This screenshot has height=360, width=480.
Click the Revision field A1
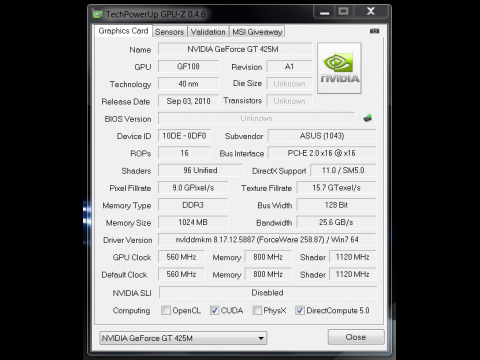(289, 66)
